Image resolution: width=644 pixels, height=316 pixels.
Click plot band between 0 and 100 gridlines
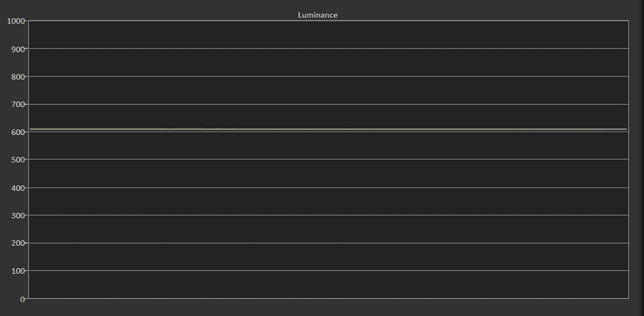tap(328, 285)
